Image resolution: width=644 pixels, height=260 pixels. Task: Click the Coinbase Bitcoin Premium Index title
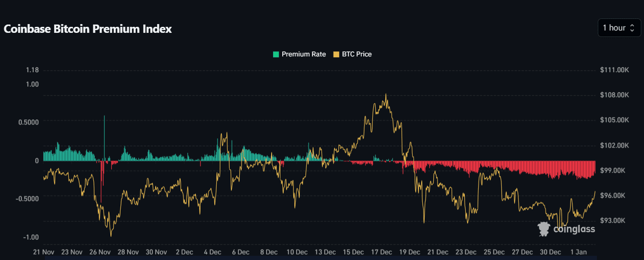(x=88, y=29)
